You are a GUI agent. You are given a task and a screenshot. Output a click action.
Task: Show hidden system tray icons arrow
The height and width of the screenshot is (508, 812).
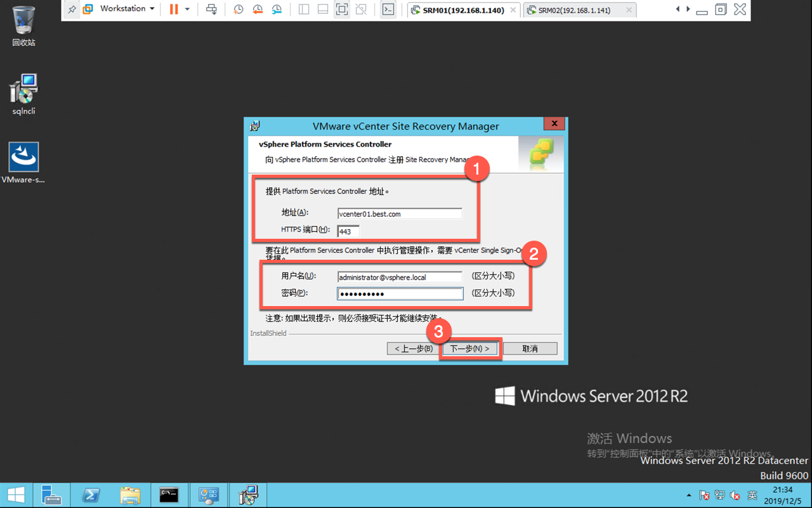689,495
